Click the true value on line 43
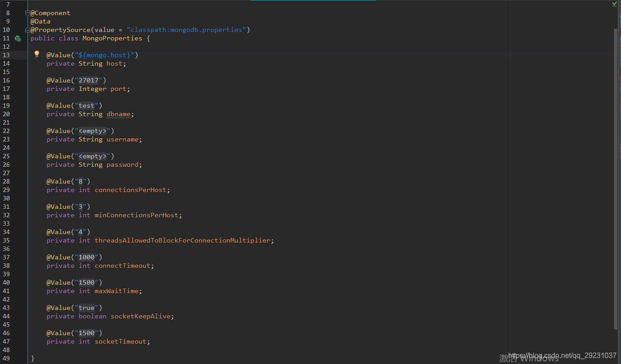This screenshot has width=621, height=364. click(x=86, y=307)
